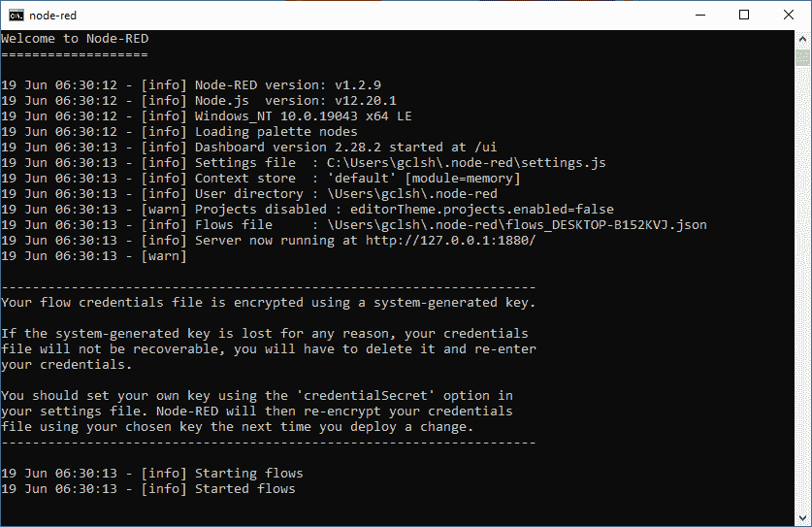812x527 pixels.
Task: Minimize the node-red console window
Action: [700, 15]
